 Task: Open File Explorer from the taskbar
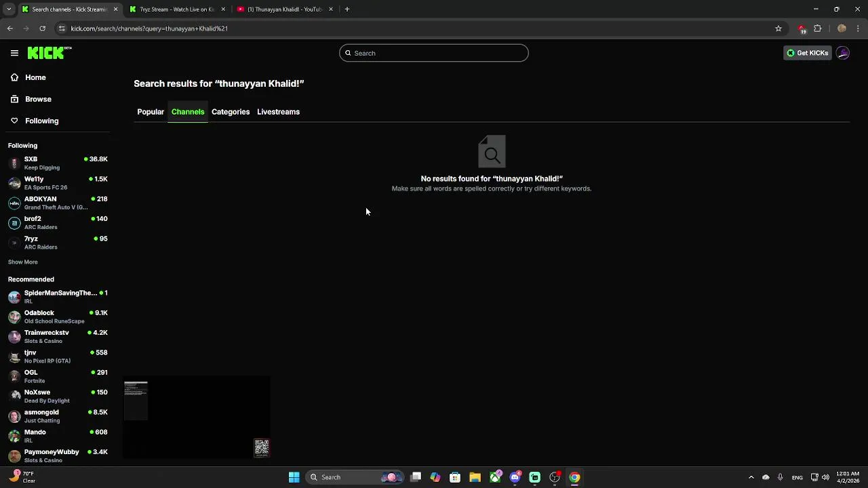click(x=475, y=477)
